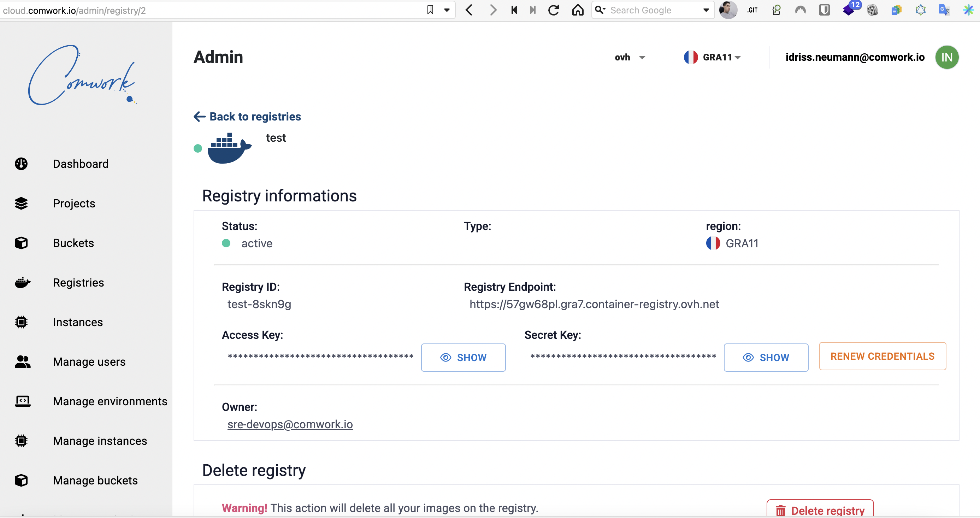This screenshot has width=980, height=518.
Task: Show the Access Key value
Action: pos(463,357)
